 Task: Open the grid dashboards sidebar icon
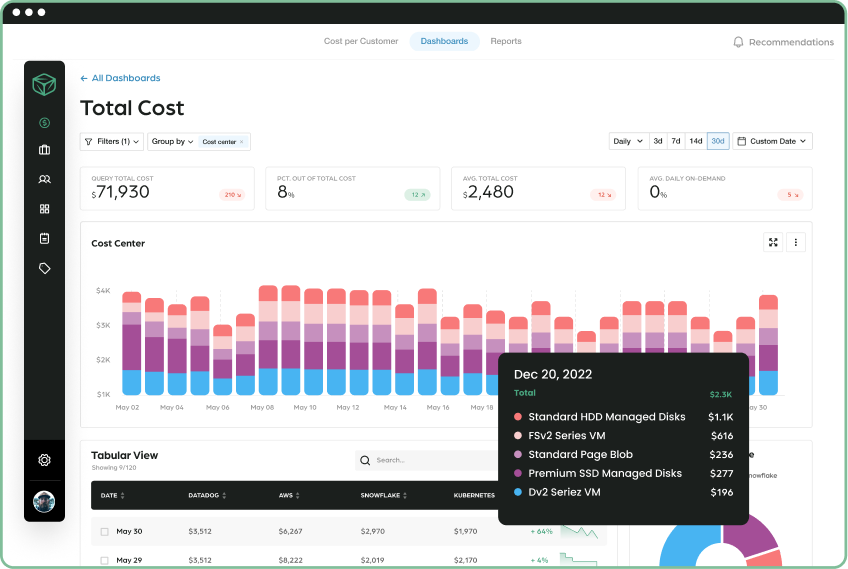[x=44, y=209]
